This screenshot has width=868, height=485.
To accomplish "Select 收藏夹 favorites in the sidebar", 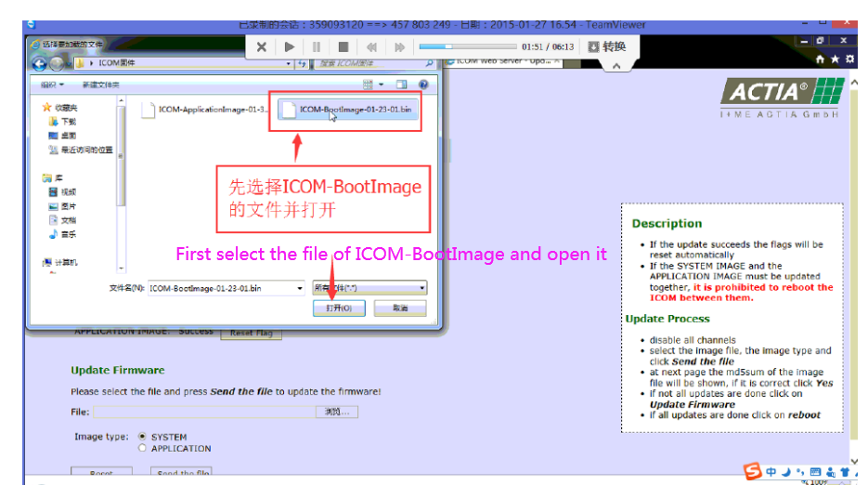I will point(60,108).
